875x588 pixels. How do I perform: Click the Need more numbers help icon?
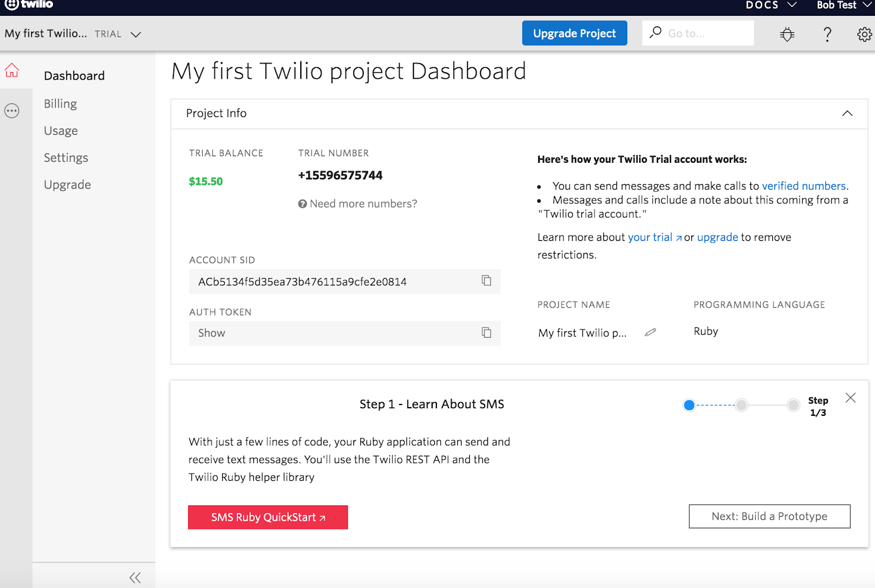(x=302, y=204)
